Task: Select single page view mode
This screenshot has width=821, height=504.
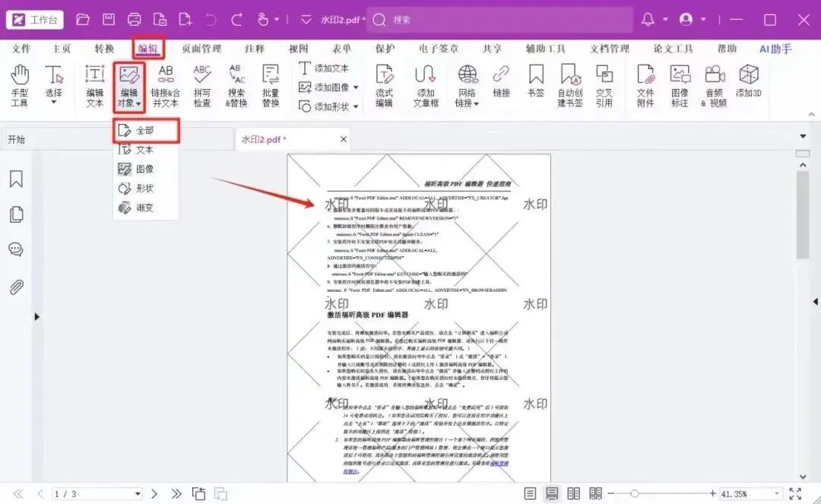Action: pyautogui.click(x=530, y=493)
